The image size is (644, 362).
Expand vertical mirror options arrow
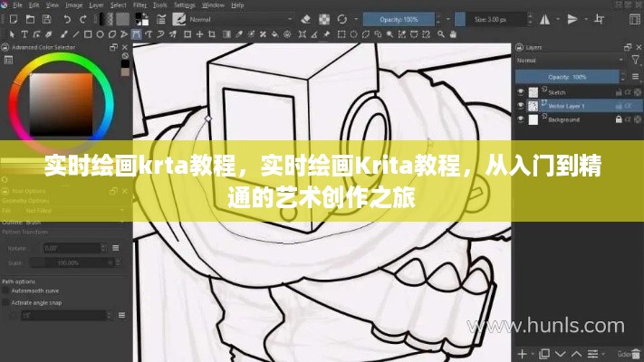586,19
